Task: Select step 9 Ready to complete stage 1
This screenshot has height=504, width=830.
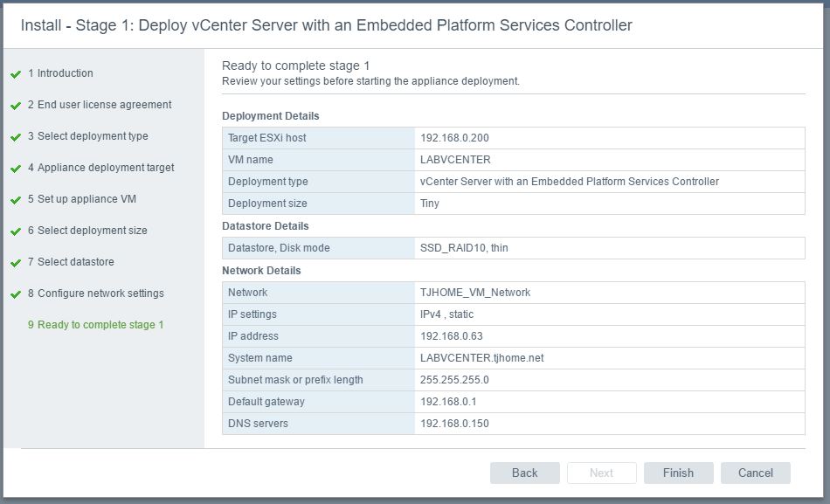Action: coord(96,325)
